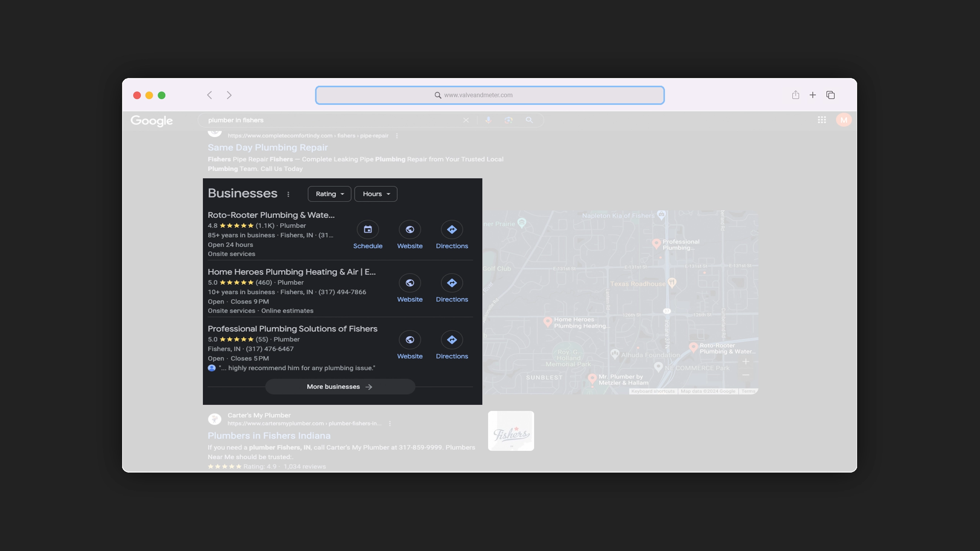
Task: Go back with the browser back arrow
Action: [209, 95]
